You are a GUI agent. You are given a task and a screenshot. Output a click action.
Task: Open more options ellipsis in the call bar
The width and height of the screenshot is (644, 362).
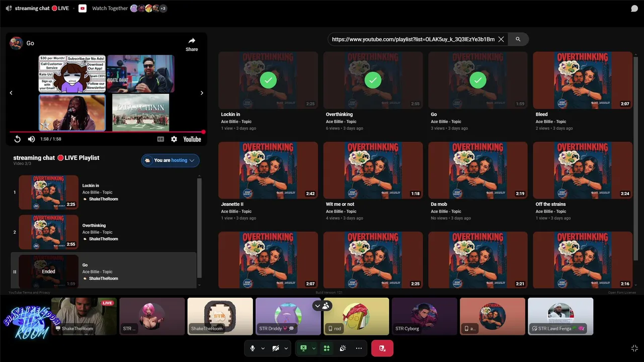point(359,348)
